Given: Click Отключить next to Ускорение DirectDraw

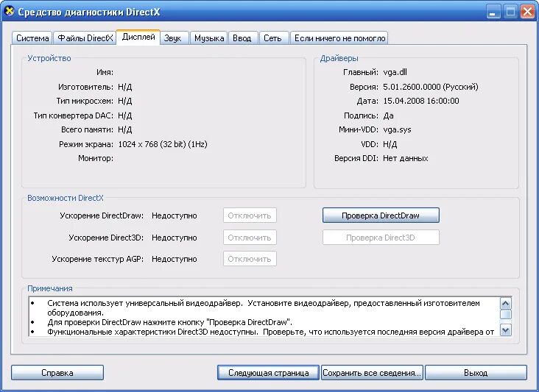Looking at the screenshot, I should click(250, 215).
